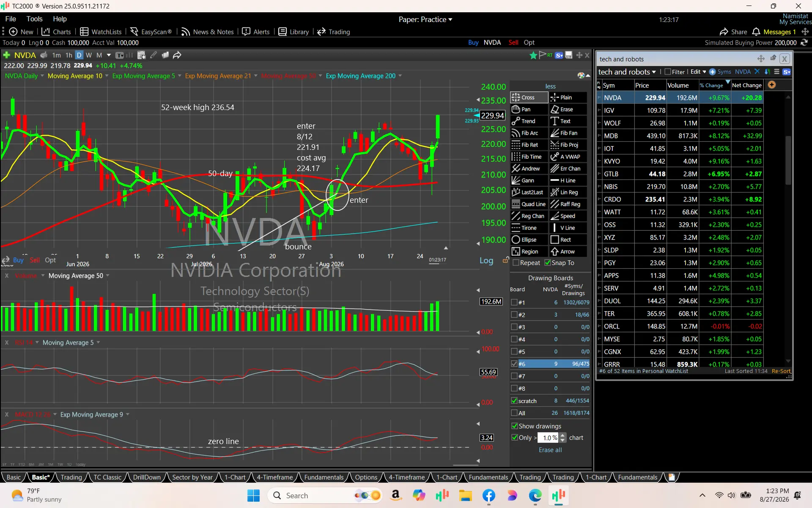
Task: Uncheck the scratch drawing board
Action: click(514, 400)
